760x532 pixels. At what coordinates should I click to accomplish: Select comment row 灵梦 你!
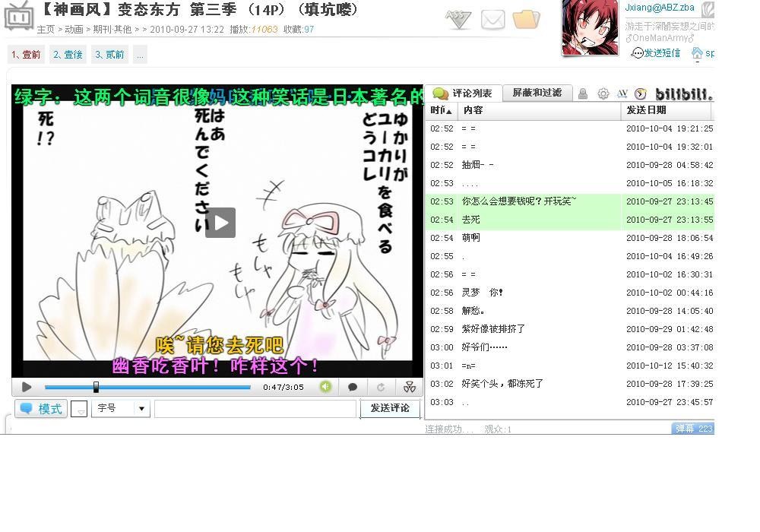[x=569, y=293]
